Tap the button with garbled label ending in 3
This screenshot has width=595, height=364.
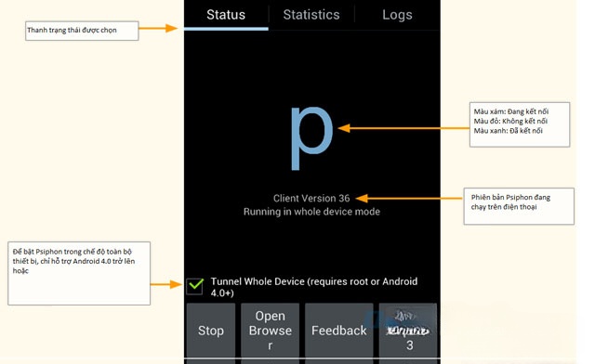point(408,331)
